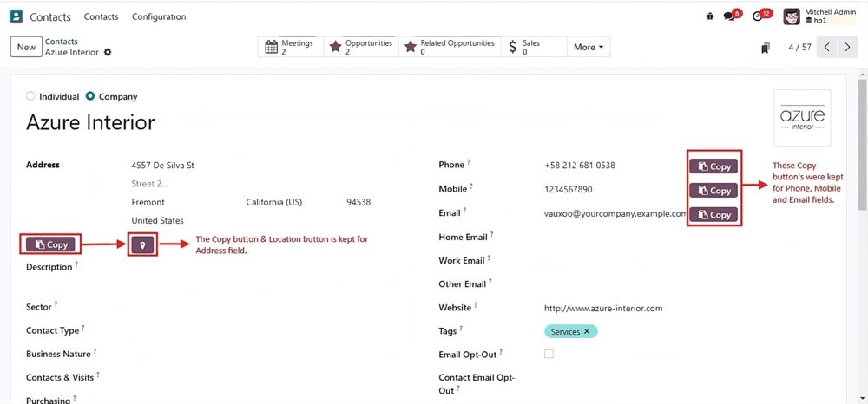Remove the Services tag with X
The width and height of the screenshot is (868, 404).
tap(587, 331)
